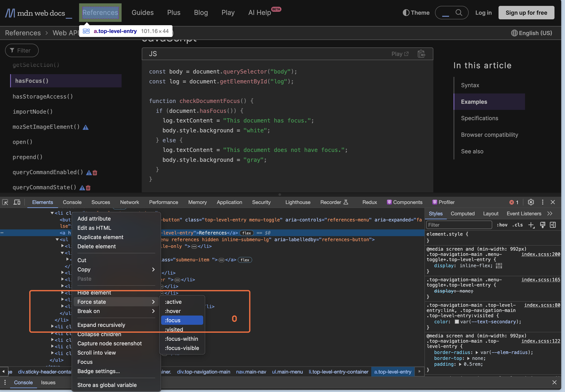Image resolution: width=565 pixels, height=392 pixels.
Task: Switch to the Network tab
Action: [x=129, y=202]
